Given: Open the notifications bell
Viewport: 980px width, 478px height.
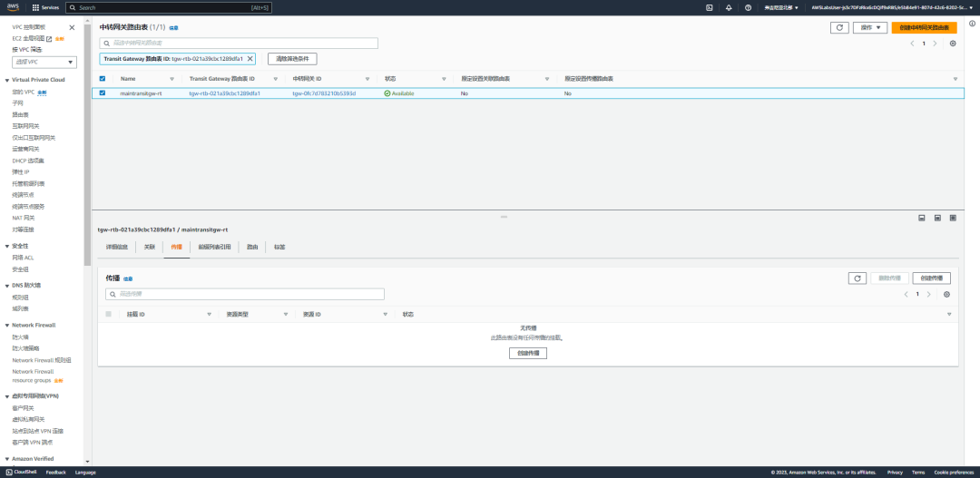Looking at the screenshot, I should click(x=729, y=7).
